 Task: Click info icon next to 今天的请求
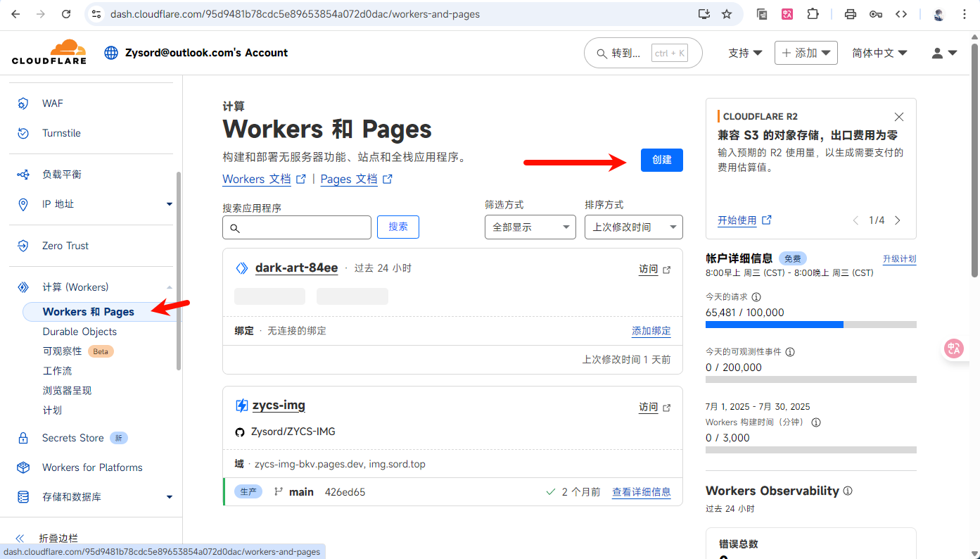point(756,297)
